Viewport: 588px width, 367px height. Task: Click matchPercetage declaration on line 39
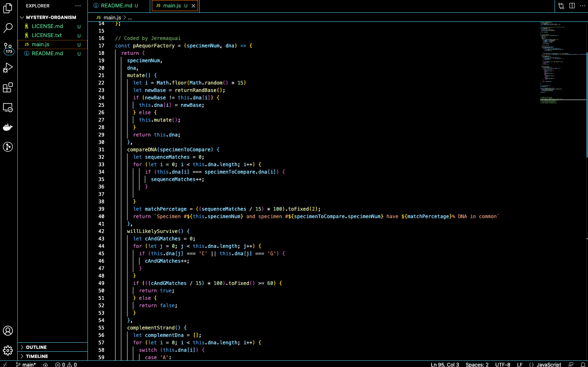pos(165,209)
